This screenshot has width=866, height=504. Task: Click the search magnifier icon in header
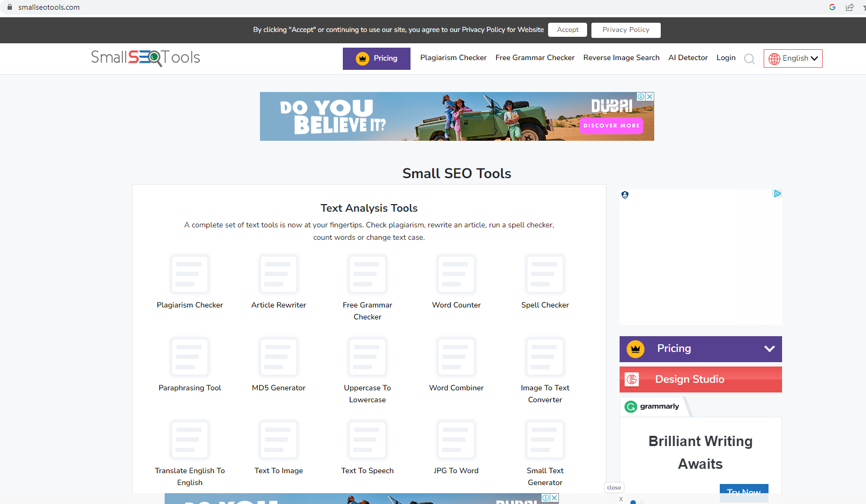click(x=750, y=59)
